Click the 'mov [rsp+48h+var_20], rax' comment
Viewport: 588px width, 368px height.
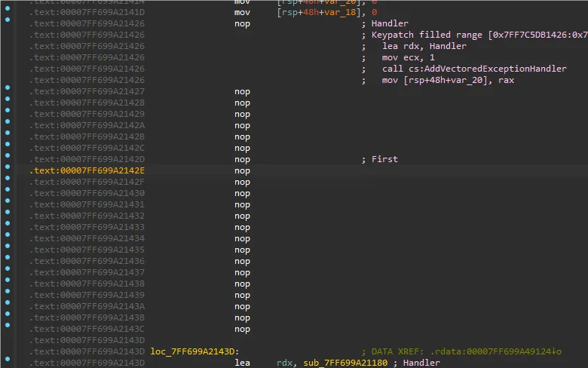coord(448,80)
